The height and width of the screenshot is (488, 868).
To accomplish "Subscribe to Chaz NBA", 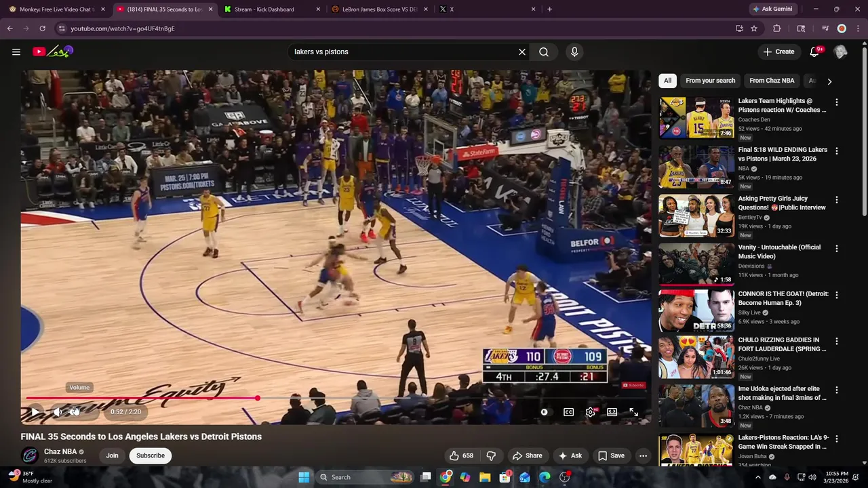I will [x=151, y=455].
